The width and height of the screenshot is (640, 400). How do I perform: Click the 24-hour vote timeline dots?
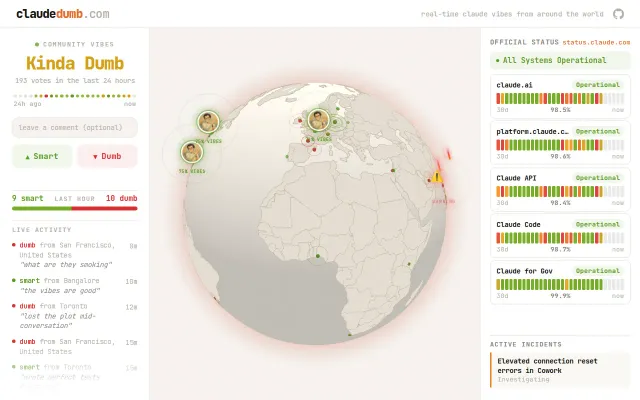(x=75, y=96)
